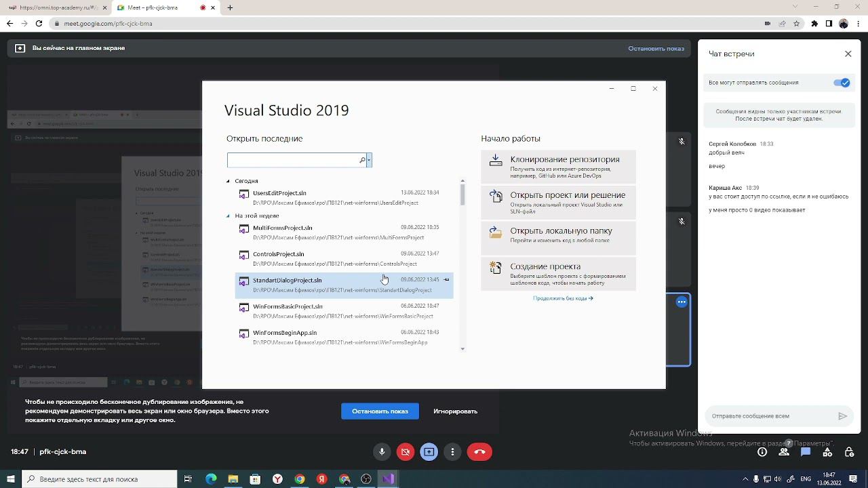868x488 pixels.
Task: Open File Explorer from the taskbar
Action: pos(233,479)
